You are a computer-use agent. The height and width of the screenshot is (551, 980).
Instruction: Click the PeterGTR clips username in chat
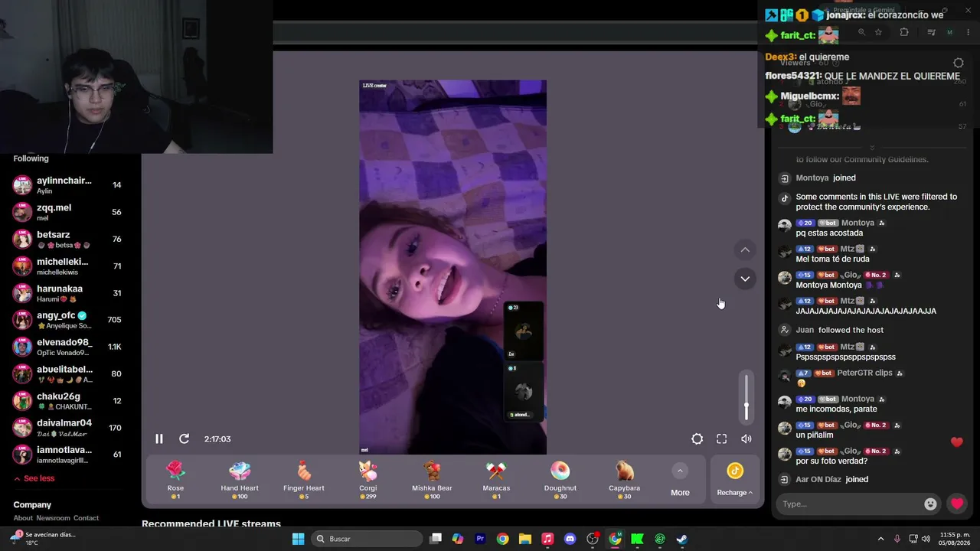(865, 373)
